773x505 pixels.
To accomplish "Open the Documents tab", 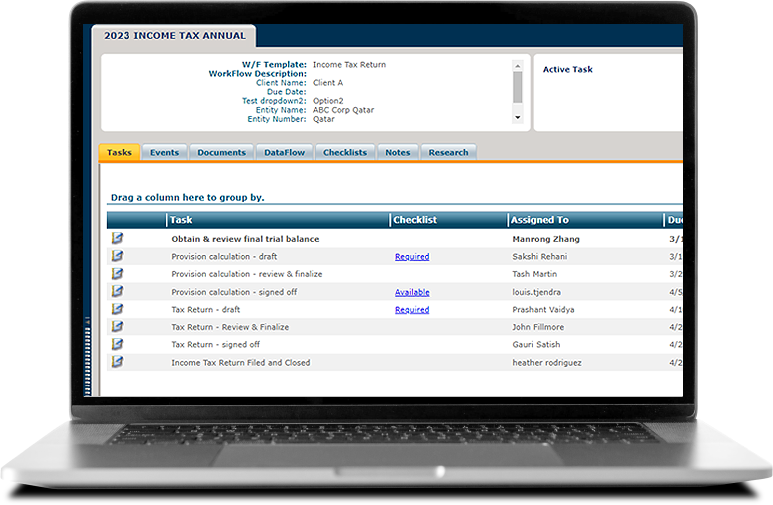I will 221,152.
